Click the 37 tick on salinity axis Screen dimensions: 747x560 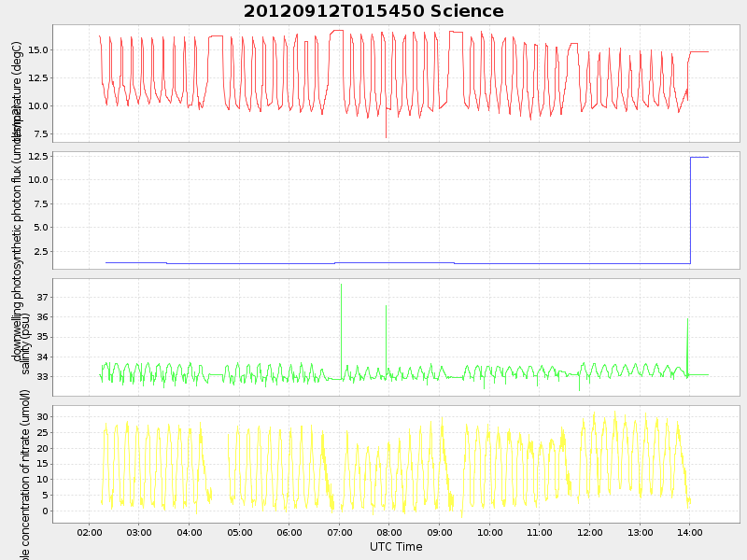(x=42, y=297)
